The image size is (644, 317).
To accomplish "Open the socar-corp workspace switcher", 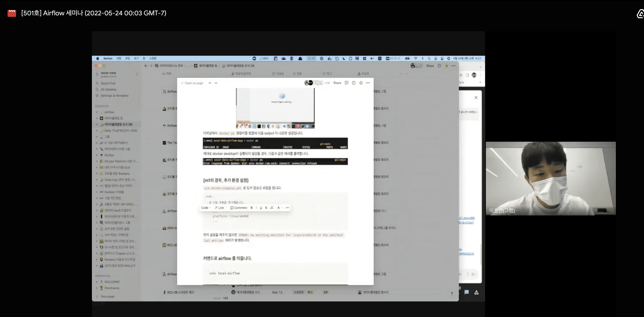I will tap(116, 74).
